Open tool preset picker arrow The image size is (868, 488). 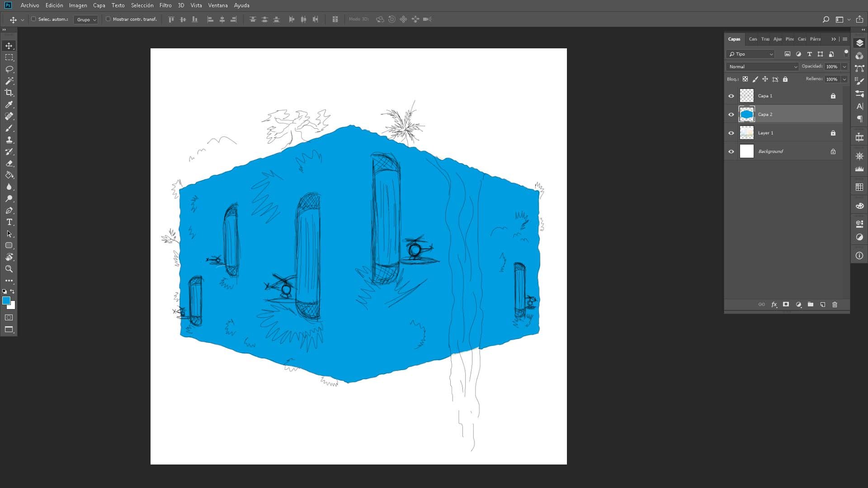(23, 20)
